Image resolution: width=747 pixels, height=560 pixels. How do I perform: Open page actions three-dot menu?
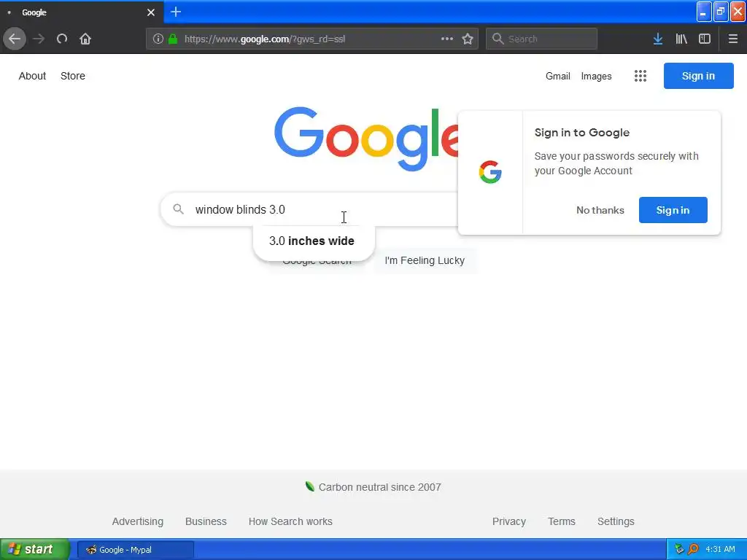447,39
